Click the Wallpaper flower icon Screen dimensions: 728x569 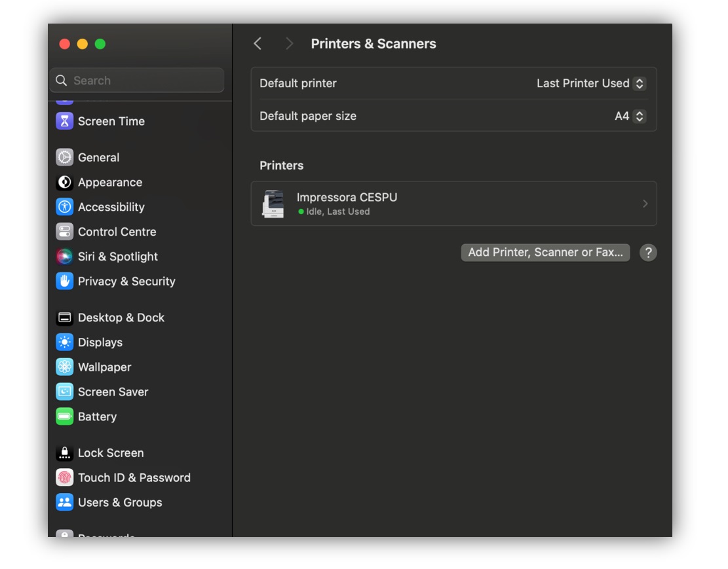[64, 367]
